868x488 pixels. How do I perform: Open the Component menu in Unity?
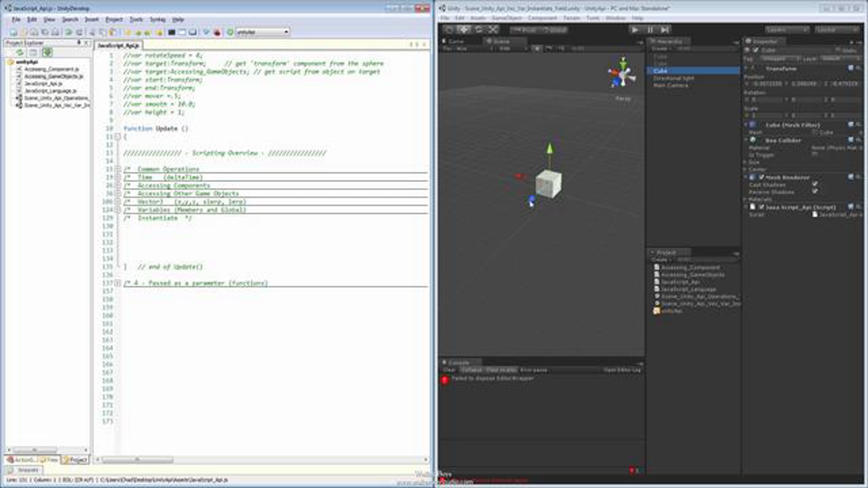click(x=542, y=18)
